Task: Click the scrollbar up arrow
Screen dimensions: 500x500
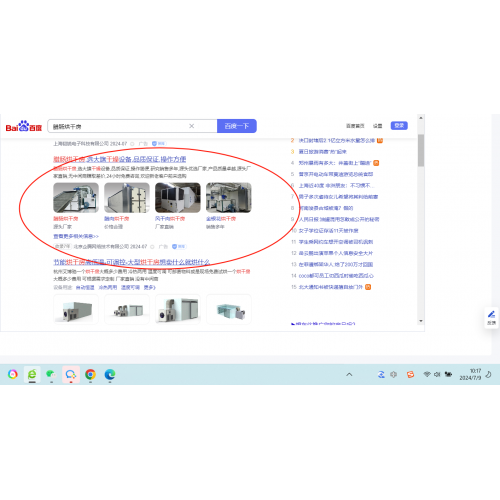Action: click(421, 118)
